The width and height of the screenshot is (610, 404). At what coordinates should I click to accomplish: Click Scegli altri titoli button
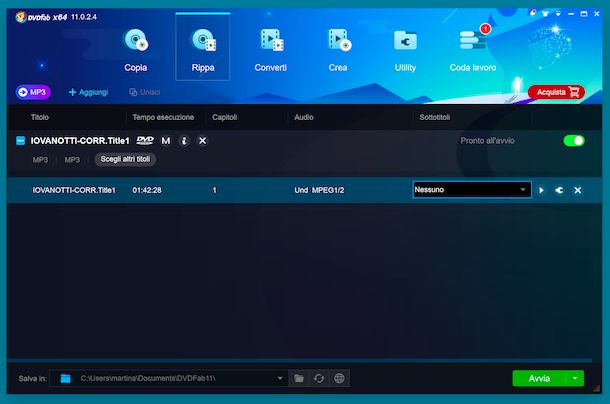click(125, 159)
